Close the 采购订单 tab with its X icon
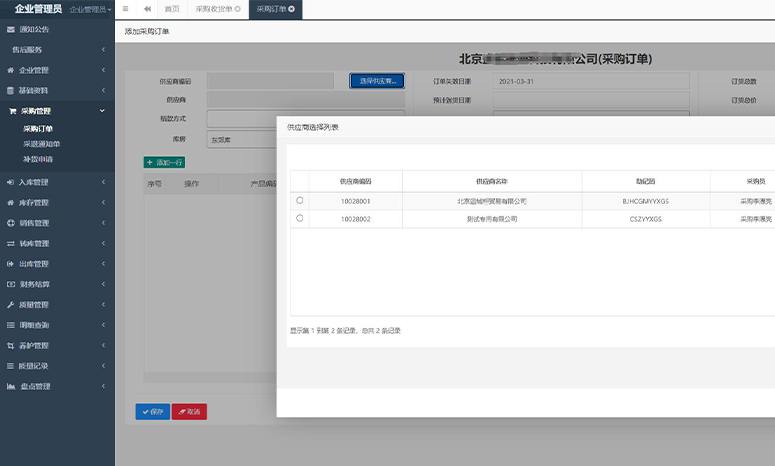Image resolution: width=775 pixels, height=466 pixels. click(x=291, y=9)
